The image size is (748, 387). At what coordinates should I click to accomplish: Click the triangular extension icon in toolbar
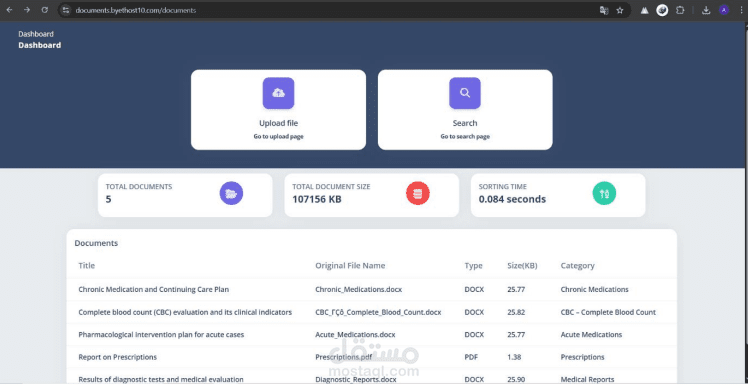point(644,10)
